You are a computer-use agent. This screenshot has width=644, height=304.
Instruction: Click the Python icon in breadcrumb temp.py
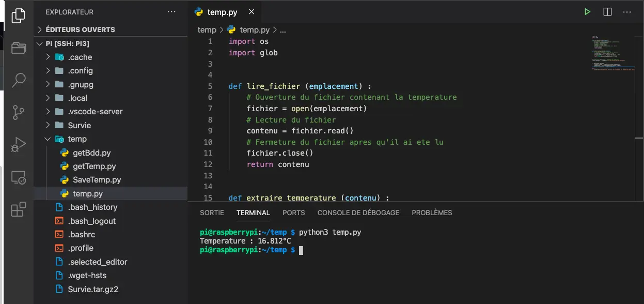click(x=231, y=29)
